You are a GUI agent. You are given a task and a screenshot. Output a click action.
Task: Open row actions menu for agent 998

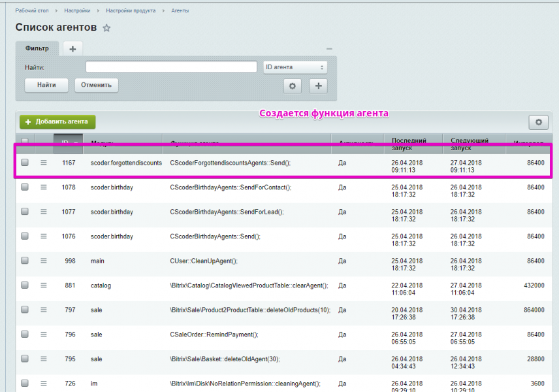click(x=44, y=261)
